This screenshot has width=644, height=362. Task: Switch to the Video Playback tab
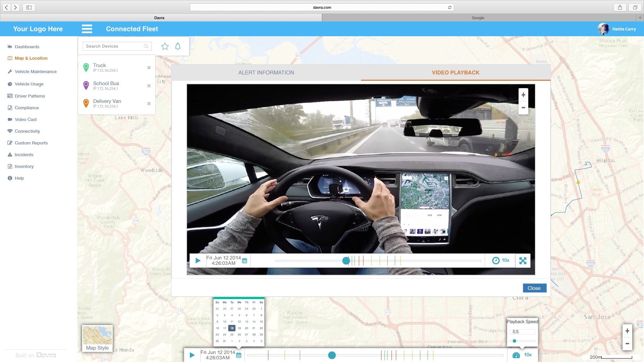tap(455, 72)
